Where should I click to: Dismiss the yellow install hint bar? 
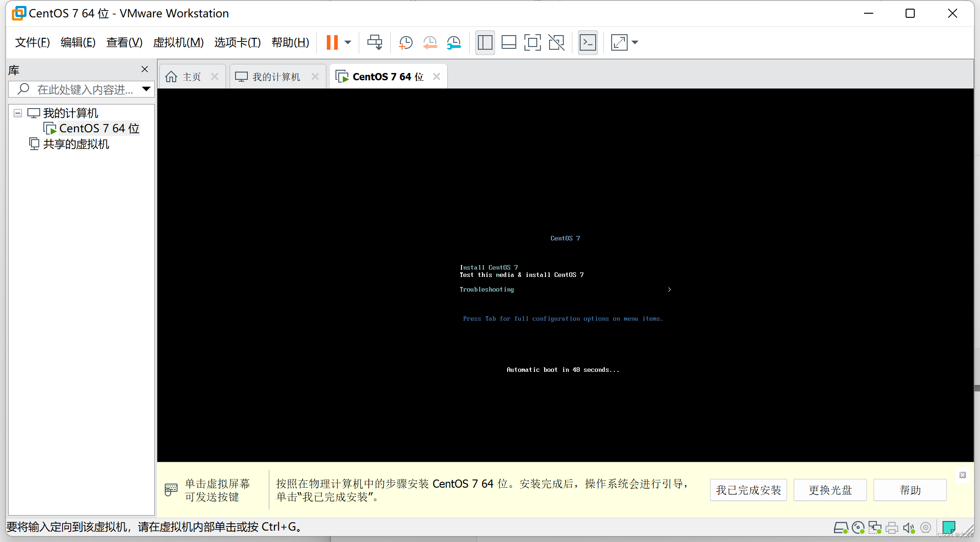pos(963,475)
